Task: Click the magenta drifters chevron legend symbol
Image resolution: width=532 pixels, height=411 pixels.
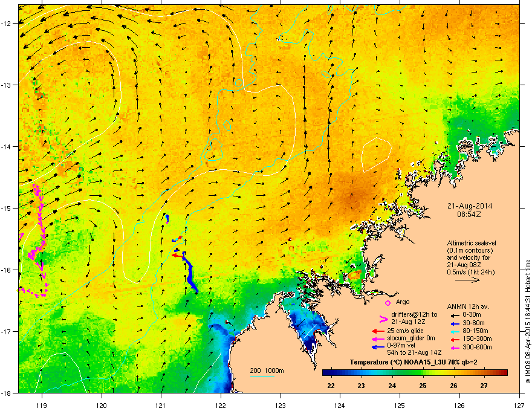Action: 383,319
